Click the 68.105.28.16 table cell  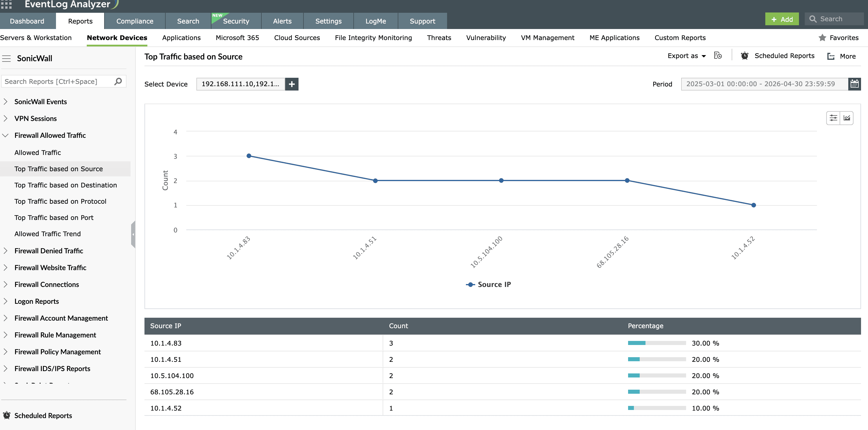point(263,392)
